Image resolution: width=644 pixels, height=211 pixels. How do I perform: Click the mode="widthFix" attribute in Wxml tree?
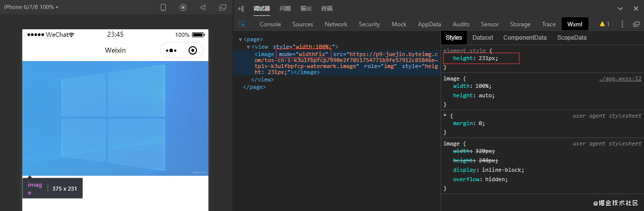304,54
